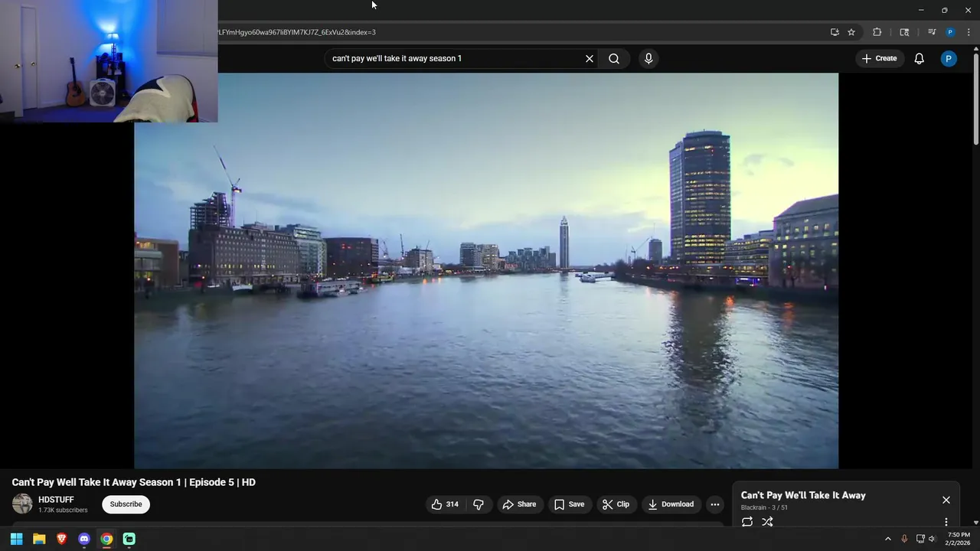Bookmark this page with star icon
This screenshot has width=980, height=551.
851,32
